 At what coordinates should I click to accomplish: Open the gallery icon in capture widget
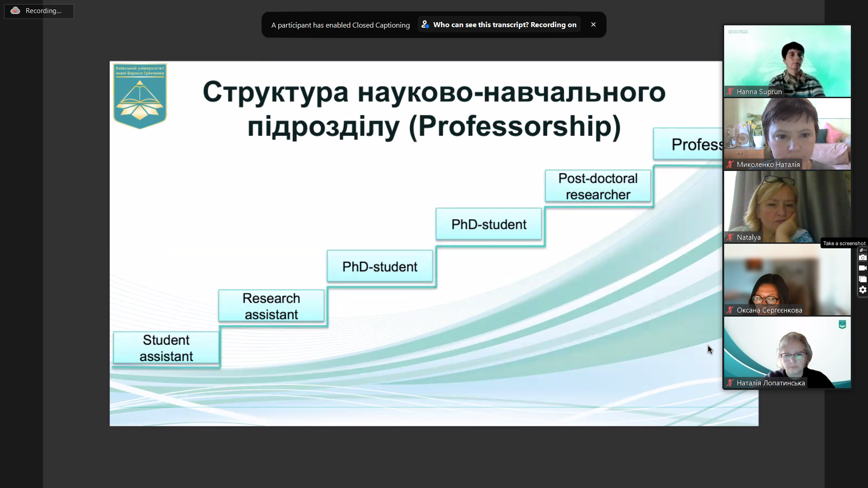[x=863, y=279]
